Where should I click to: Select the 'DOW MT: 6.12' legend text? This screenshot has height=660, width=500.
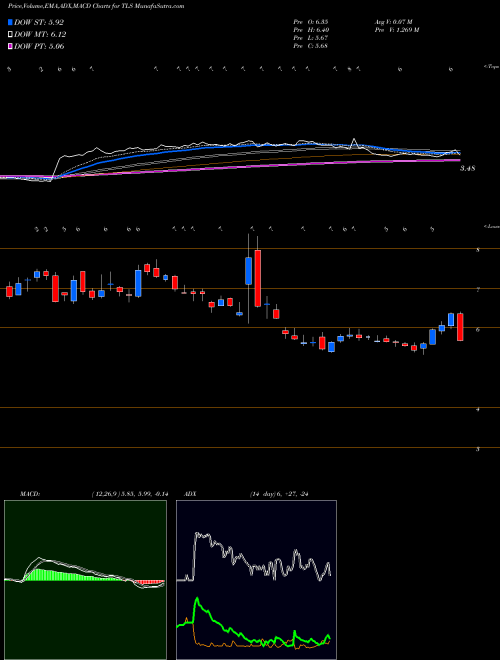pos(40,35)
